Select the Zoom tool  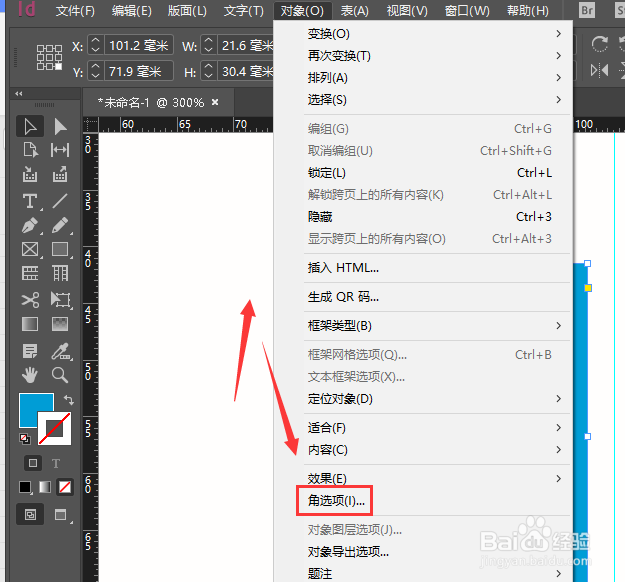(x=60, y=375)
